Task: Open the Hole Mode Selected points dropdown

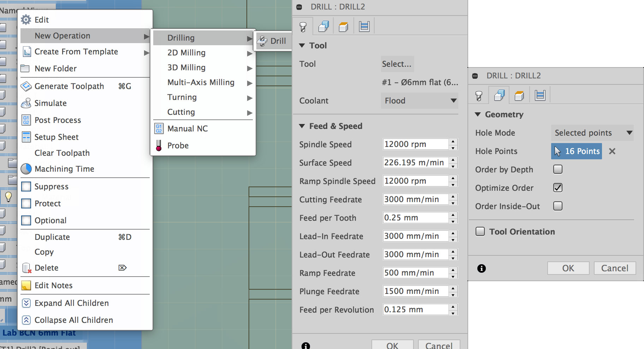Action: coord(592,133)
